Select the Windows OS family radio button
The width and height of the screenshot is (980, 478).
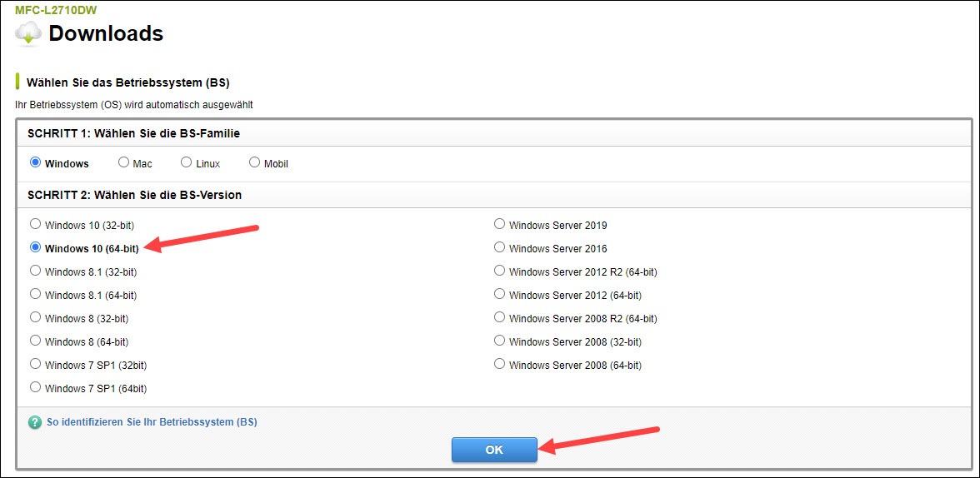click(x=35, y=163)
